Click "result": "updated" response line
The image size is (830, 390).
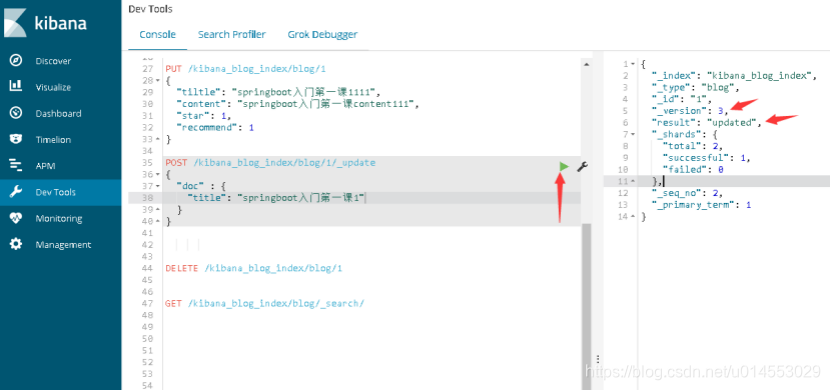(706, 122)
